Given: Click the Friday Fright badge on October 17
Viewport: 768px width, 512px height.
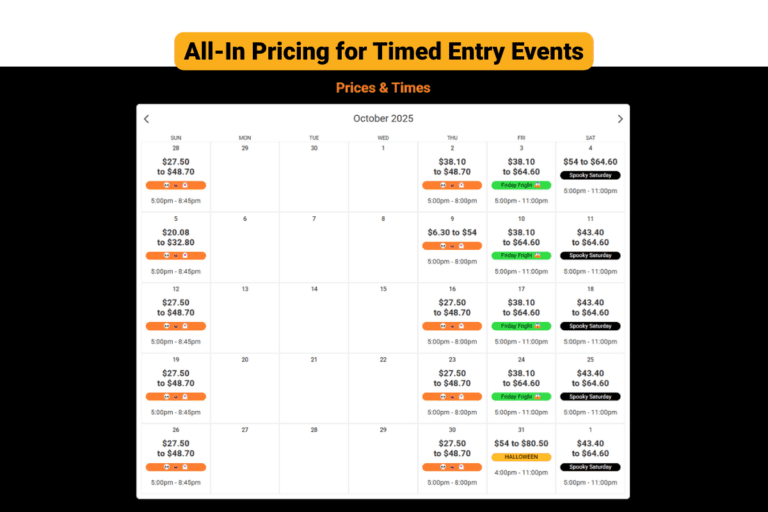Looking at the screenshot, I should pos(521,326).
